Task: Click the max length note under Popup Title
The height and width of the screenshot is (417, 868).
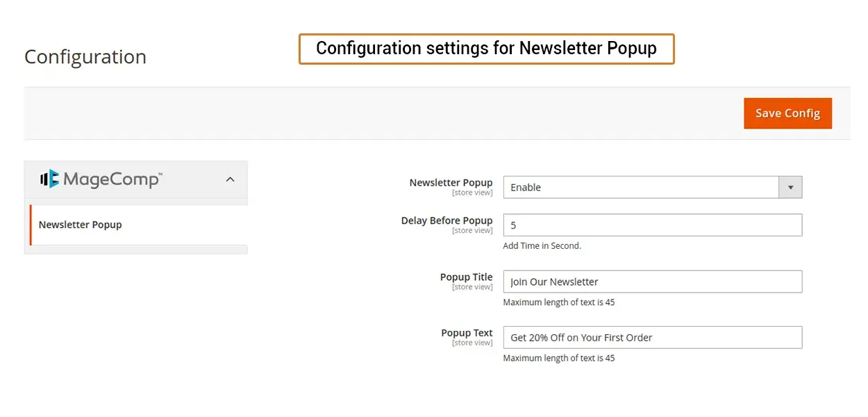Action: [558, 302]
